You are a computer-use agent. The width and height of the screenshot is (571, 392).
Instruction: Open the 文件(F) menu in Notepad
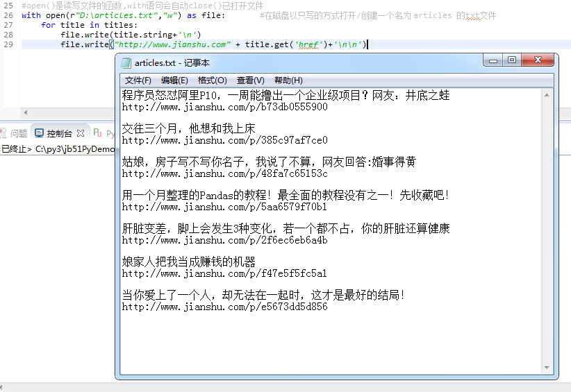click(x=138, y=80)
